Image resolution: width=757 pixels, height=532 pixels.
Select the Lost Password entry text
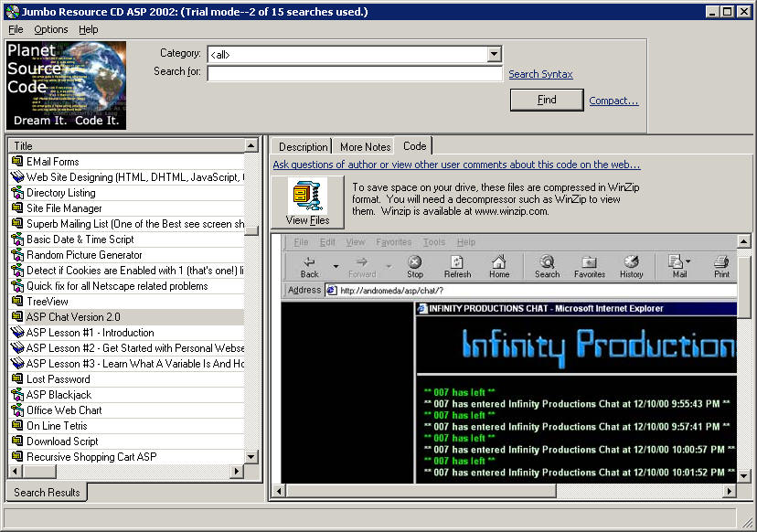tap(58, 379)
